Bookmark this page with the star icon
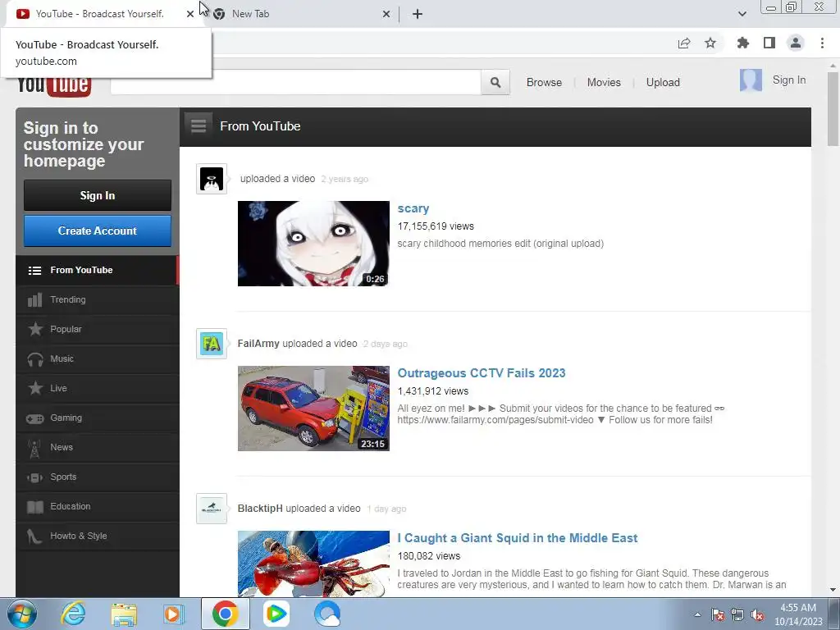This screenshot has height=630, width=840. (x=710, y=43)
